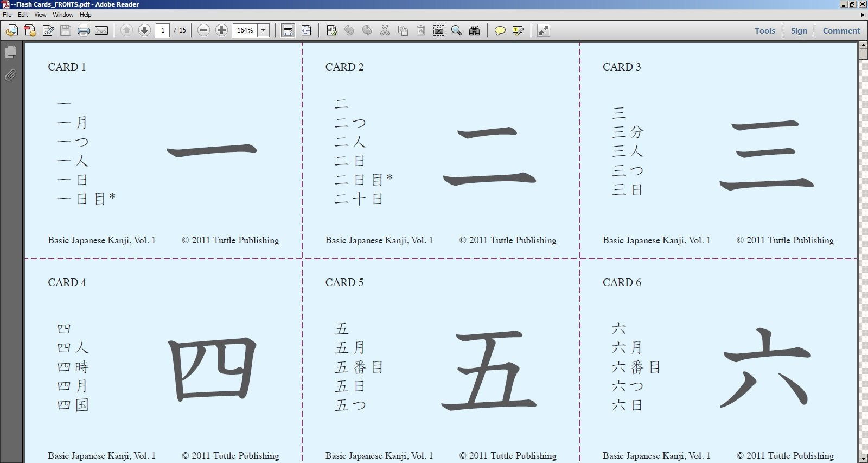Screen dimensions: 868x463
Task: Open the View menu
Action: [40, 15]
